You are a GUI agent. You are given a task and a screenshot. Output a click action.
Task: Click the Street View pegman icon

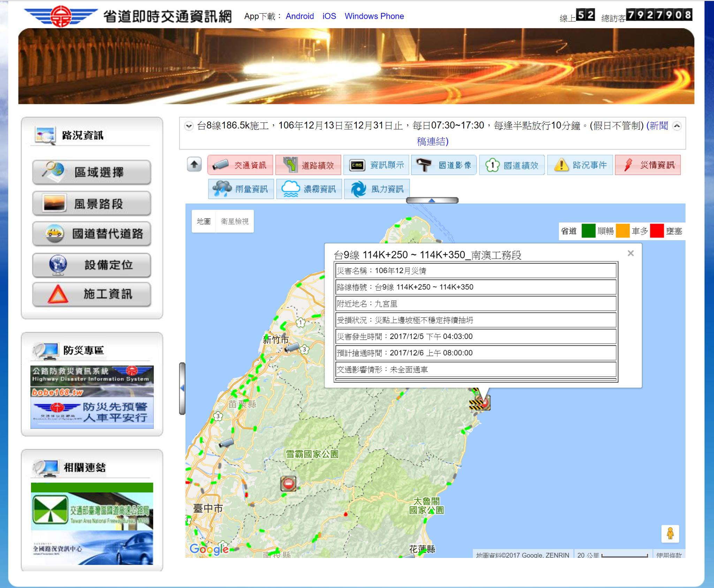tap(670, 534)
